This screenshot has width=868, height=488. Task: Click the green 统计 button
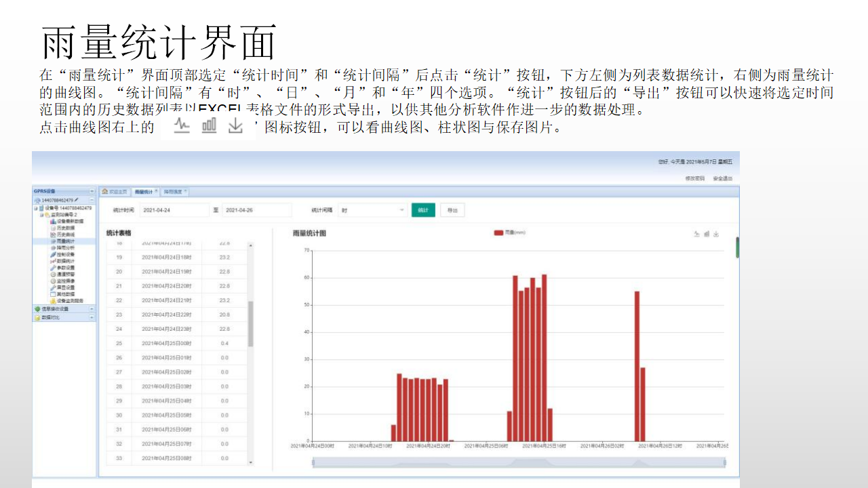tap(423, 210)
